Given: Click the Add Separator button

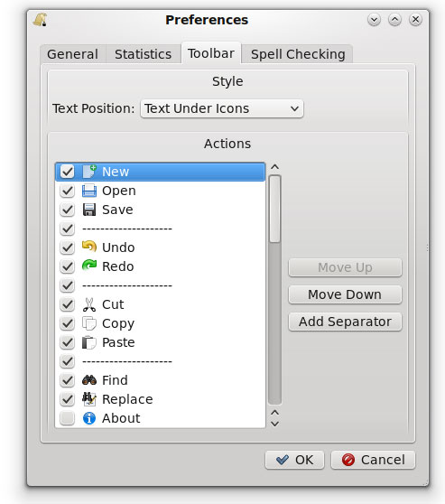Looking at the screenshot, I should 345,322.
